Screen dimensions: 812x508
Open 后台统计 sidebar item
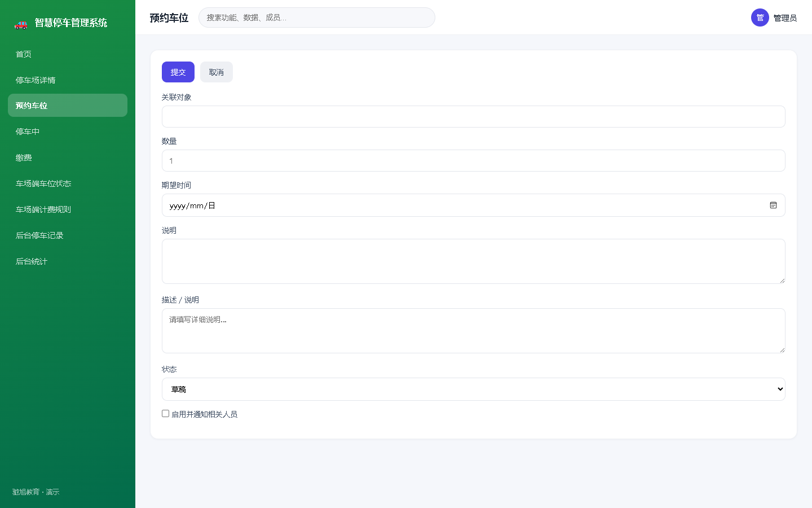68,261
